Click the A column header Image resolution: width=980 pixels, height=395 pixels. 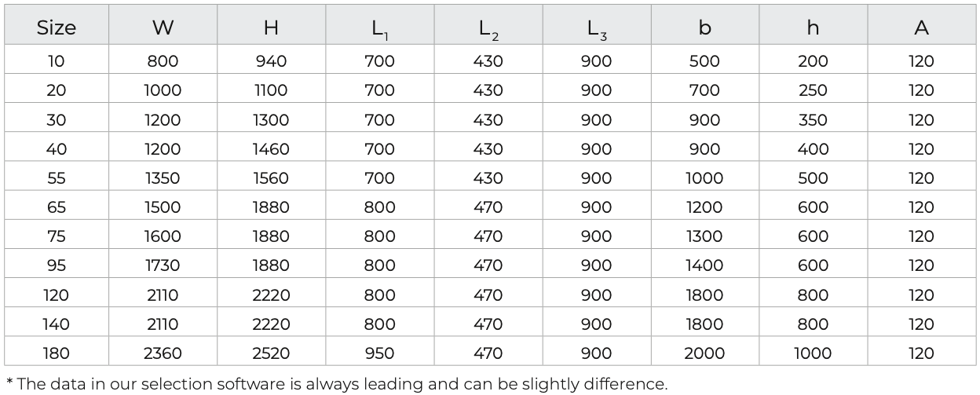[921, 28]
